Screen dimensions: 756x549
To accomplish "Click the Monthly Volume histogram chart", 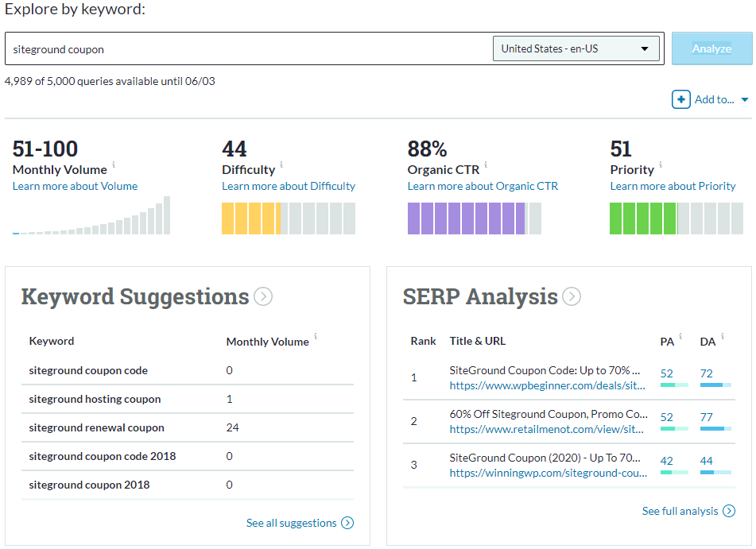I will click(x=91, y=215).
